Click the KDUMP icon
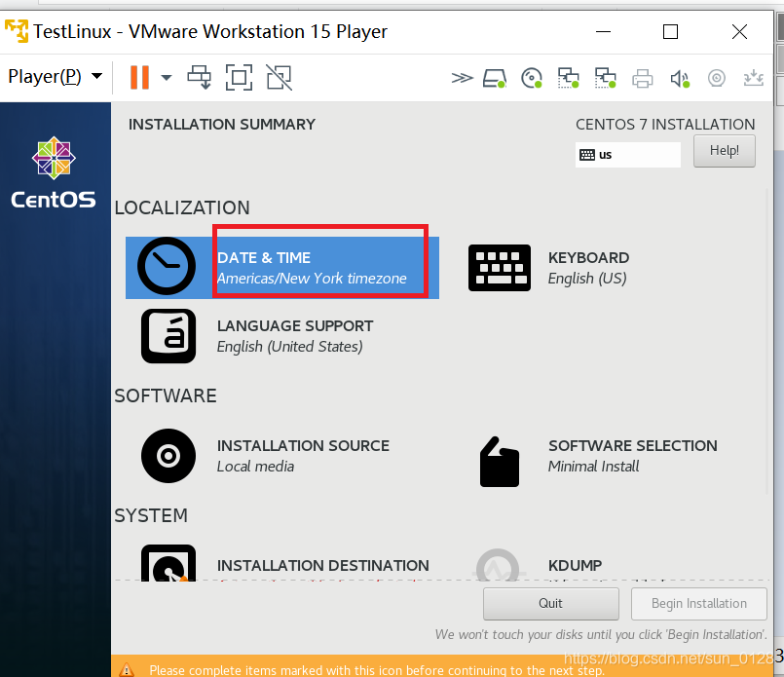This screenshot has height=677, width=784. [499, 566]
